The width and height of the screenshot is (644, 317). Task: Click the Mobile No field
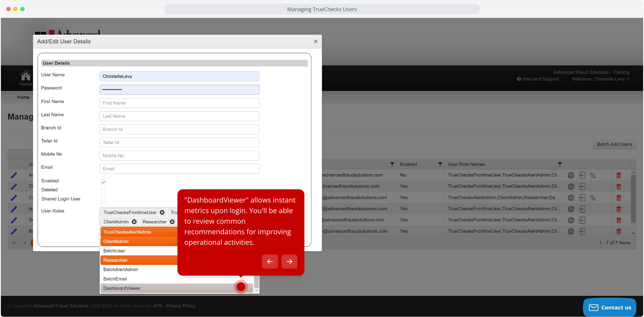click(180, 156)
